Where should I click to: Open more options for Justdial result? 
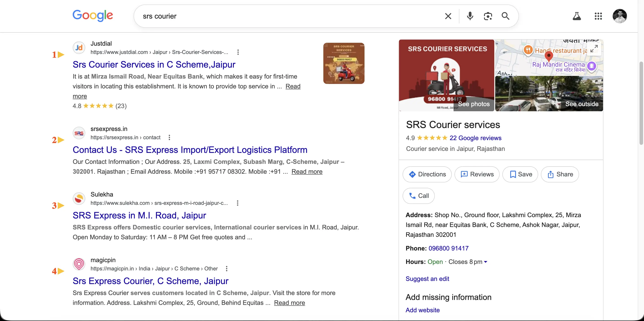point(238,52)
